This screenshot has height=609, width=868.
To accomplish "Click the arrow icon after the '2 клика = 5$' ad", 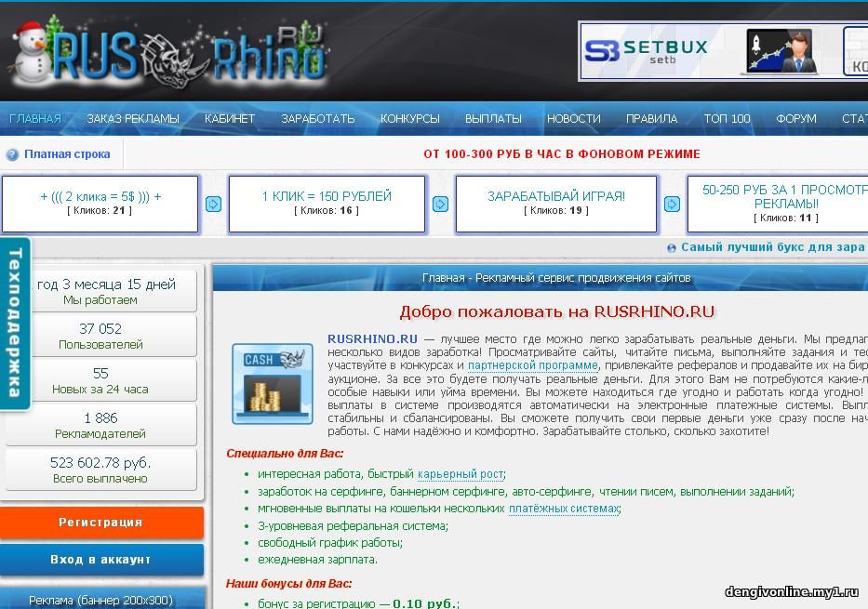I will coord(213,205).
